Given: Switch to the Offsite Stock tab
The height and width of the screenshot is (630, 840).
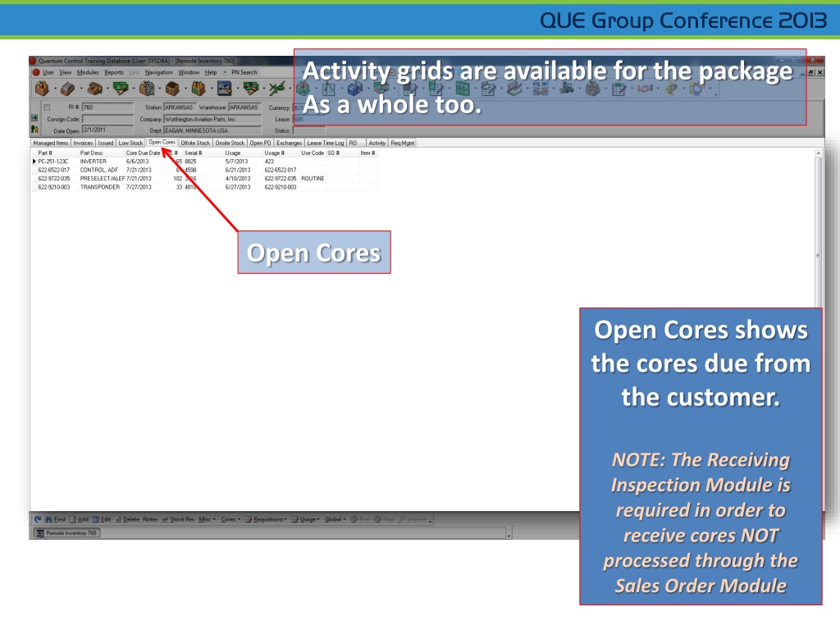Looking at the screenshot, I should (195, 143).
